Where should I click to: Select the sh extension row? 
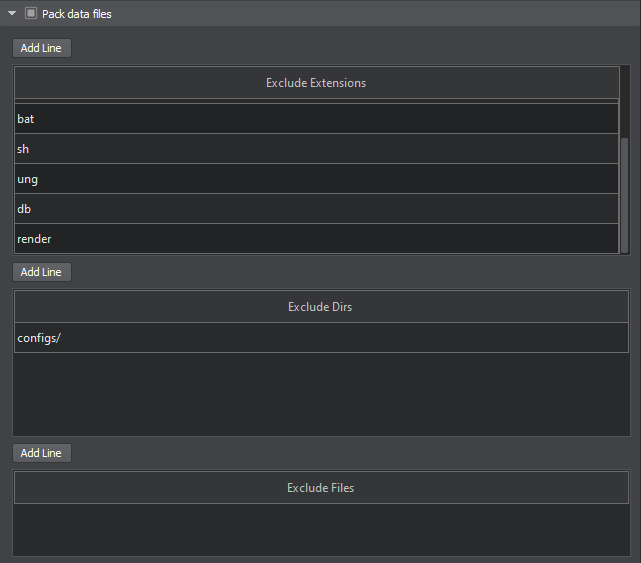(316, 149)
